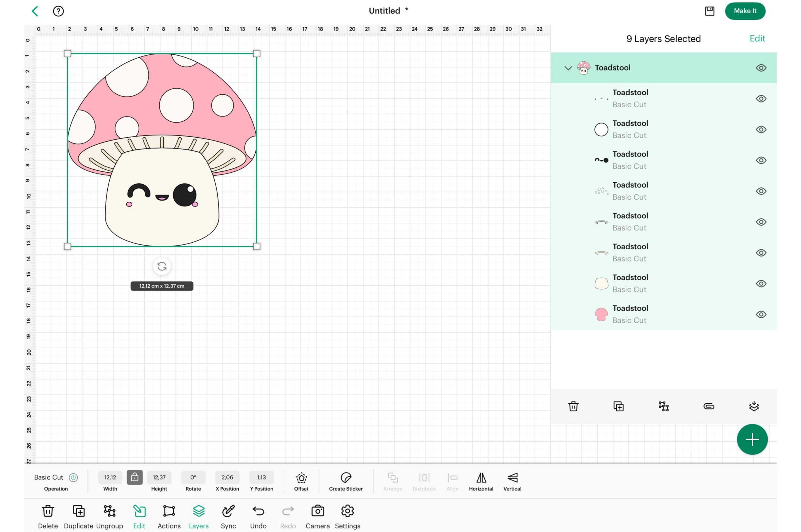Open the Sync tool
801x532 pixels.
228,511
